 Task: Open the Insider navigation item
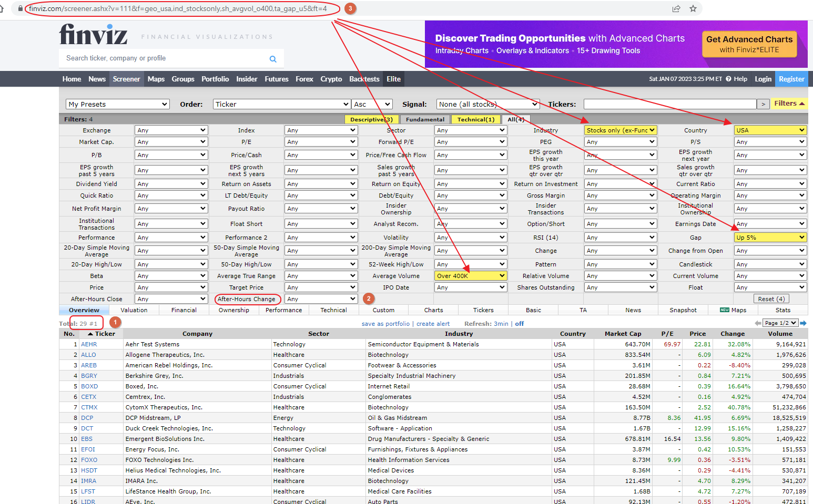click(247, 79)
